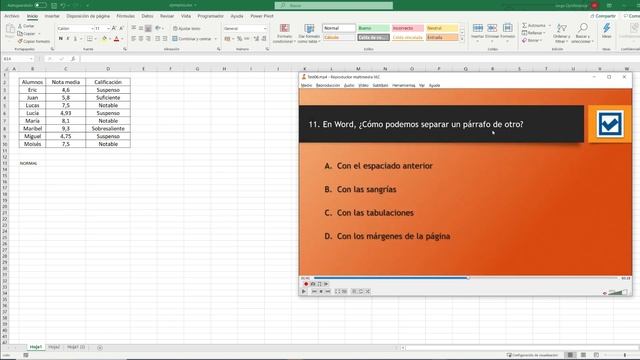Toggle italic formatting in Fuente group
This screenshot has height=360, width=640.
[x=68, y=39]
